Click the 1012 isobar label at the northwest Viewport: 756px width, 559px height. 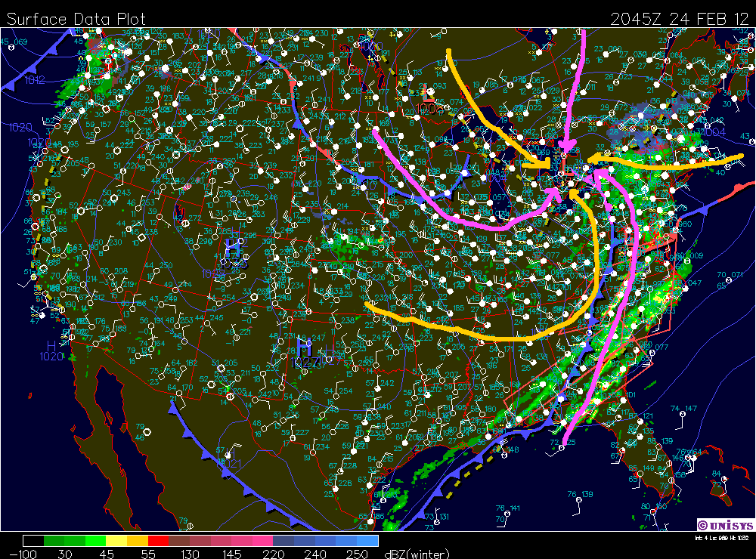pyautogui.click(x=36, y=80)
